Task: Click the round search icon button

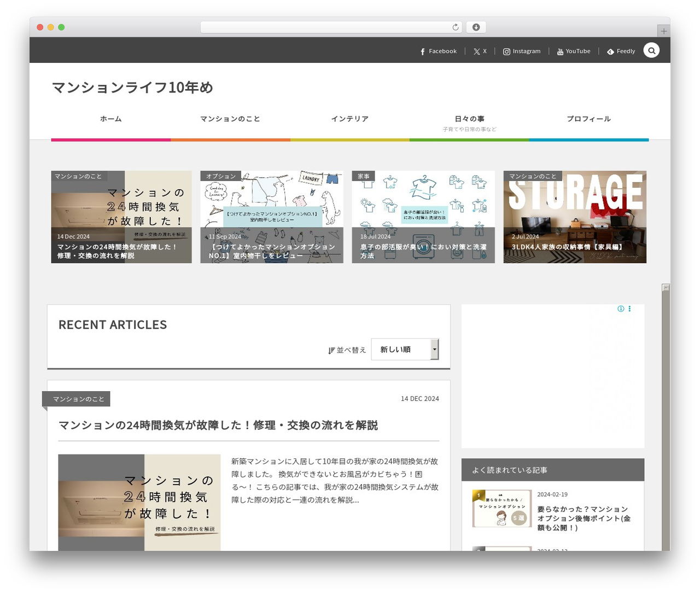Action: (x=651, y=50)
